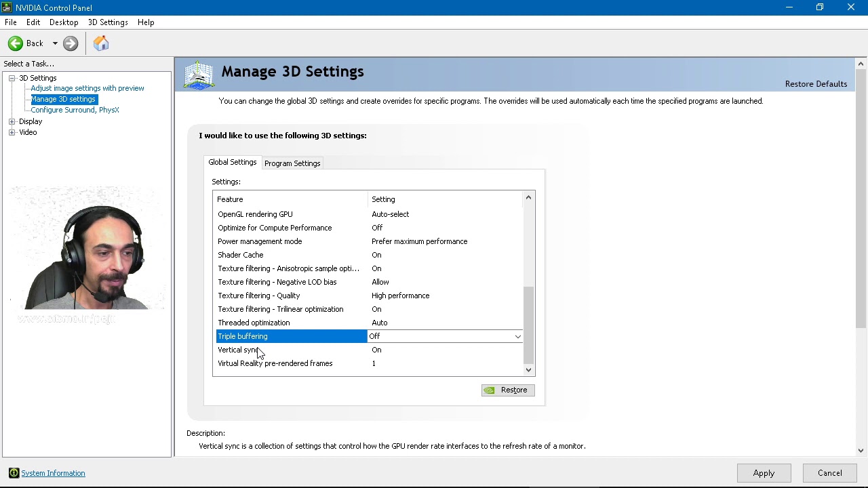Image resolution: width=868 pixels, height=488 pixels.
Task: Select Texture filtering Anisotropic sample optimization row
Action: [370, 268]
